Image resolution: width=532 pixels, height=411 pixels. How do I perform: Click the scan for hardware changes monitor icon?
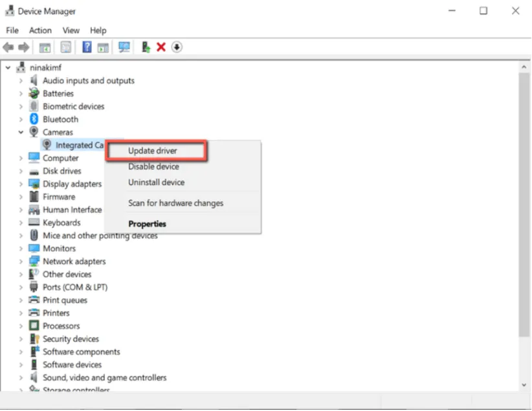tap(124, 47)
